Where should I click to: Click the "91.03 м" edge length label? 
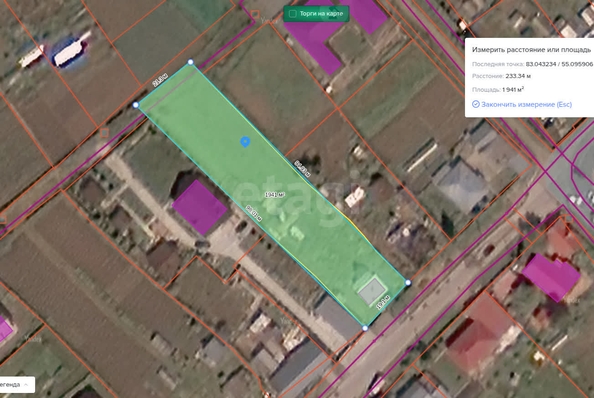click(x=302, y=169)
